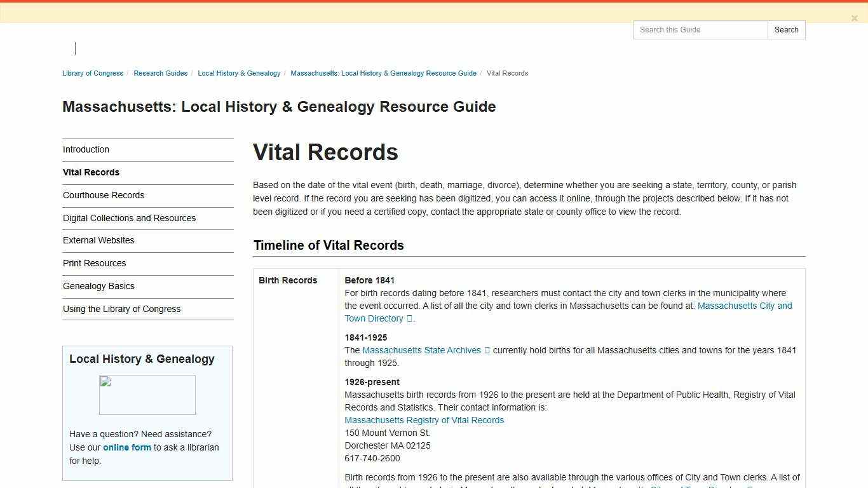Dismiss the yellow notification banner with the X
This screenshot has height=488, width=868.
pyautogui.click(x=855, y=18)
